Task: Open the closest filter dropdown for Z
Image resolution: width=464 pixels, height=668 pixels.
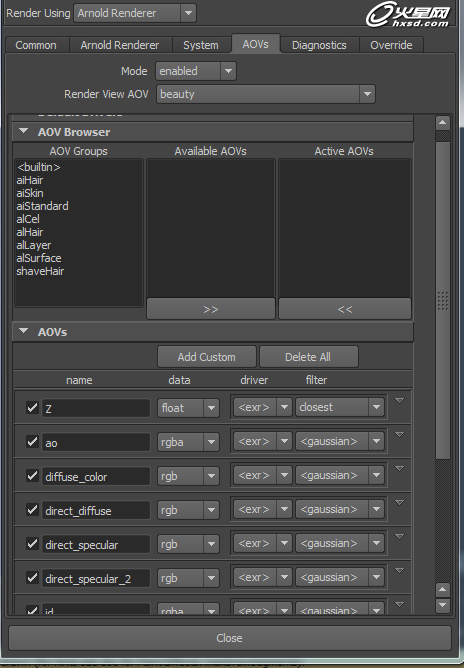Action: 340,407
